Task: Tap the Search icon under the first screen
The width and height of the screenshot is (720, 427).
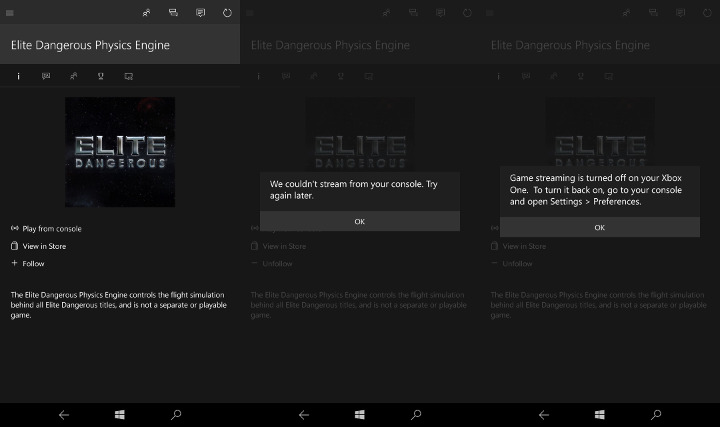Action: pyautogui.click(x=176, y=415)
